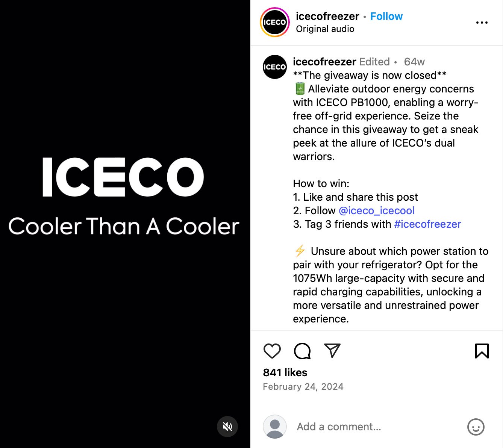This screenshot has height=448, width=503.
Task: Open the icecofreezer username in the header
Action: click(327, 16)
